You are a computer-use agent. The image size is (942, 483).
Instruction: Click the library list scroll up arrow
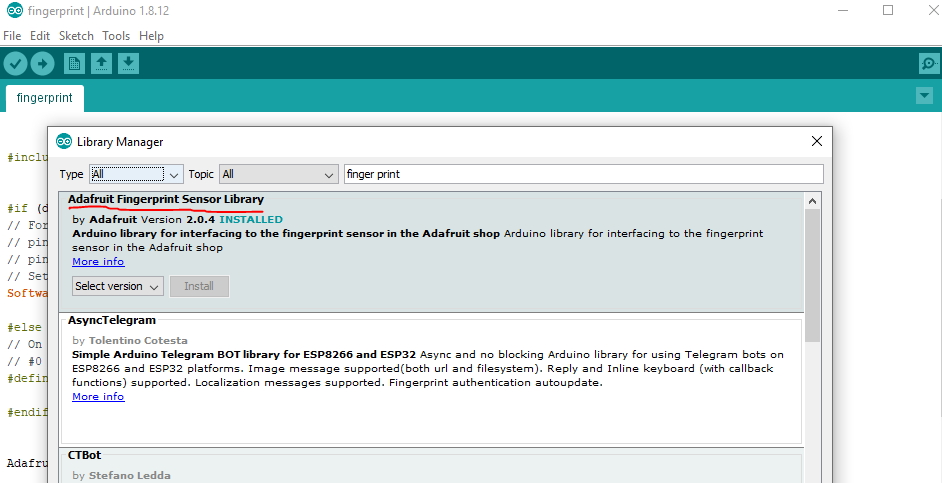click(x=812, y=201)
